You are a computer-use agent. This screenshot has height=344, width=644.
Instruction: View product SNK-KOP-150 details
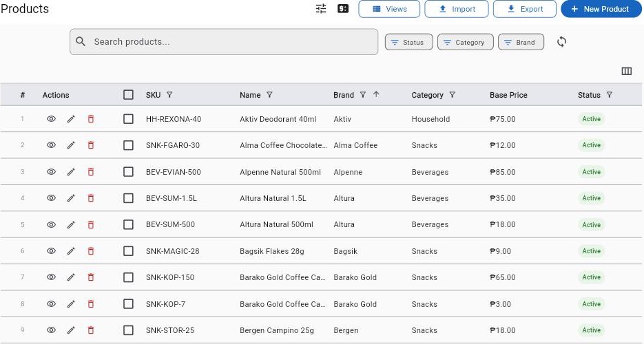(51, 277)
